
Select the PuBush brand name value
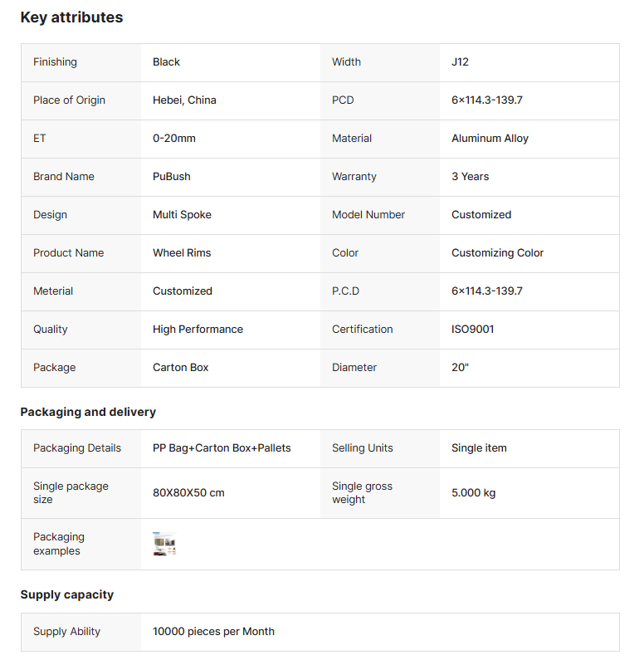pyautogui.click(x=172, y=177)
